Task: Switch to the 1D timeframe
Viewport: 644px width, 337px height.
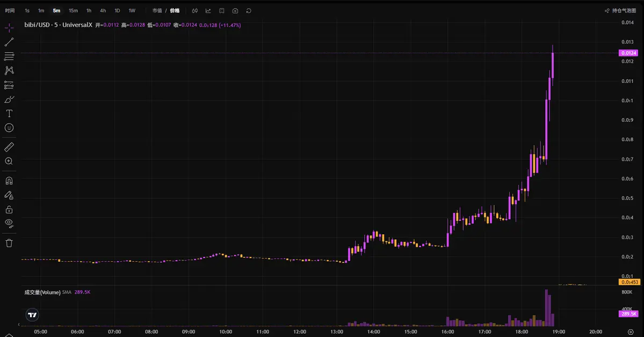Action: [117, 11]
